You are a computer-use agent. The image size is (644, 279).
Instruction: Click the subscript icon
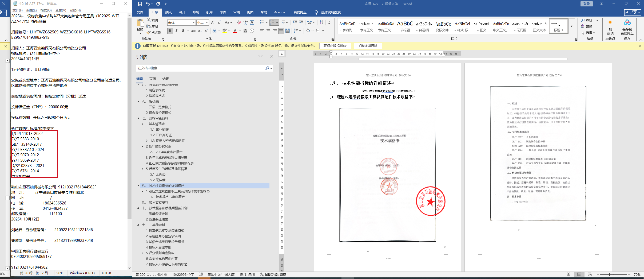[x=200, y=31]
